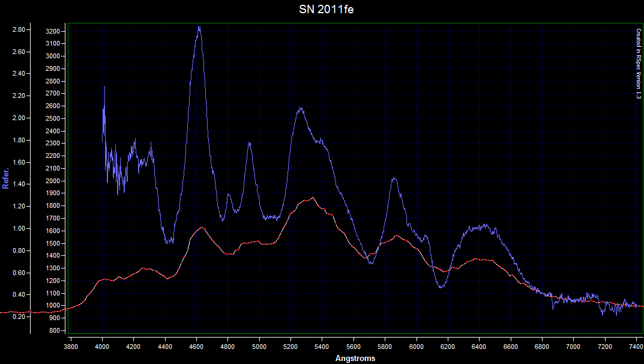Click the Created in RSpec watermark text
Viewport: 644px width, 364px height.
tap(639, 64)
